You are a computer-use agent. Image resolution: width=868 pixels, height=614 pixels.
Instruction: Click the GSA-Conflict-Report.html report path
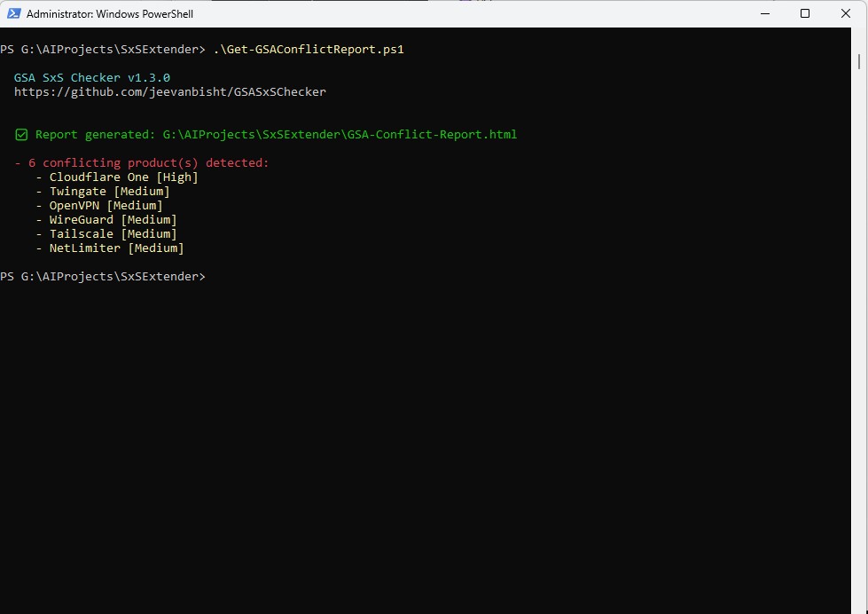coord(340,135)
